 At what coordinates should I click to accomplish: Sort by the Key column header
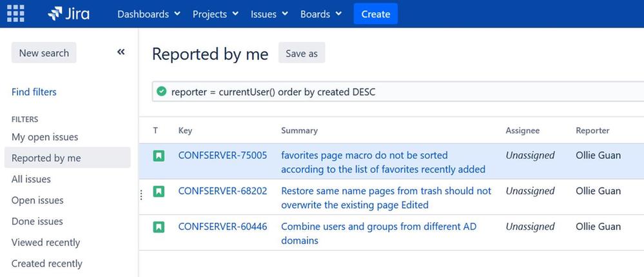(x=185, y=130)
